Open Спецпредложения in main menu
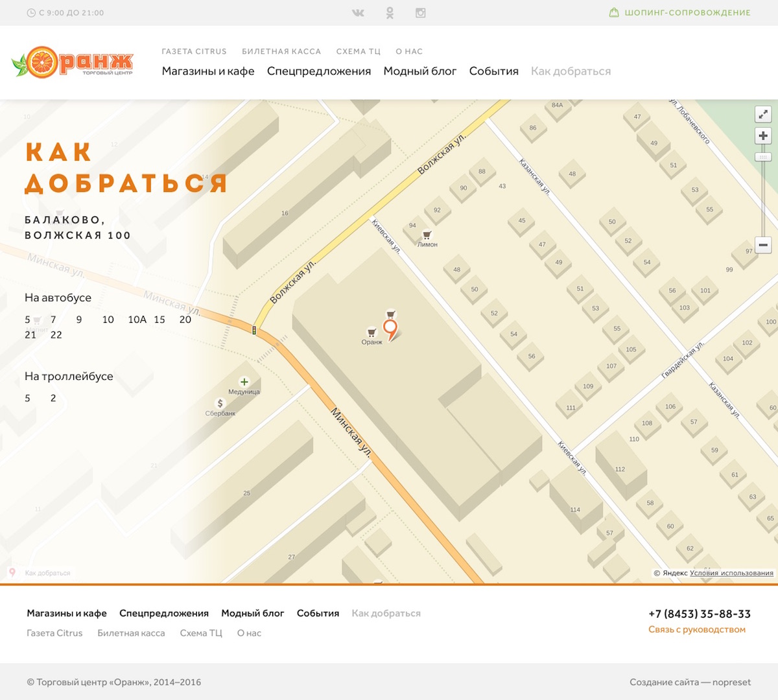The height and width of the screenshot is (700, 778). (x=319, y=71)
